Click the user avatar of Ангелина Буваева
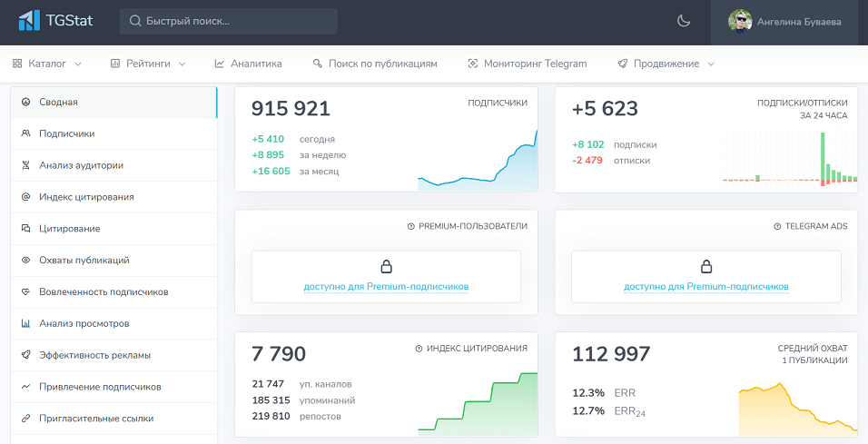 740,21
